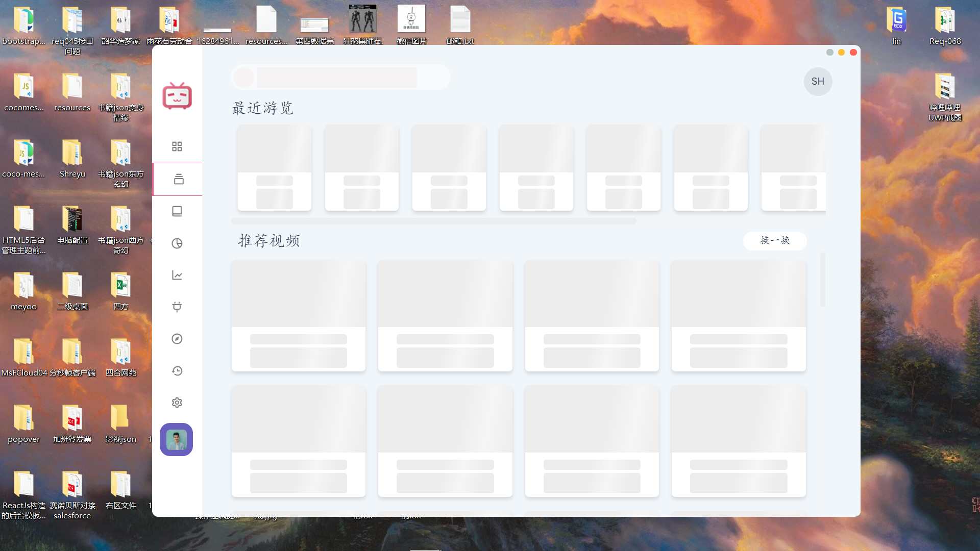Click the yellow window control dot
The height and width of the screenshot is (551, 980).
click(x=841, y=53)
